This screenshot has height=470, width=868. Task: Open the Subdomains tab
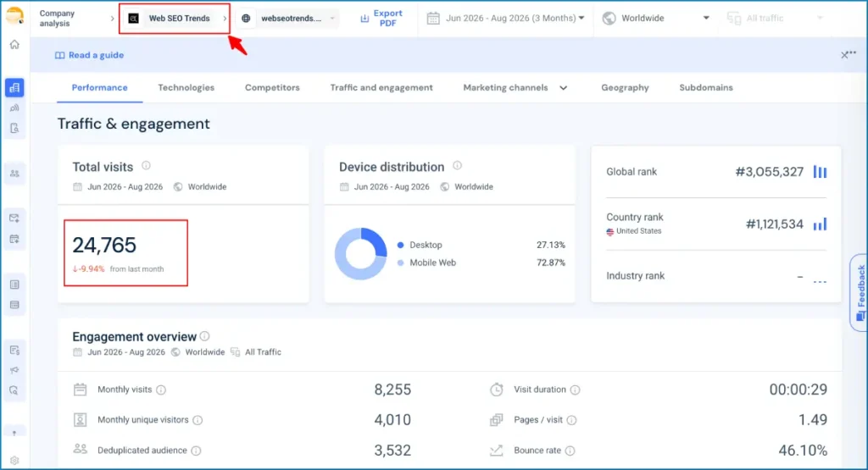pos(706,87)
